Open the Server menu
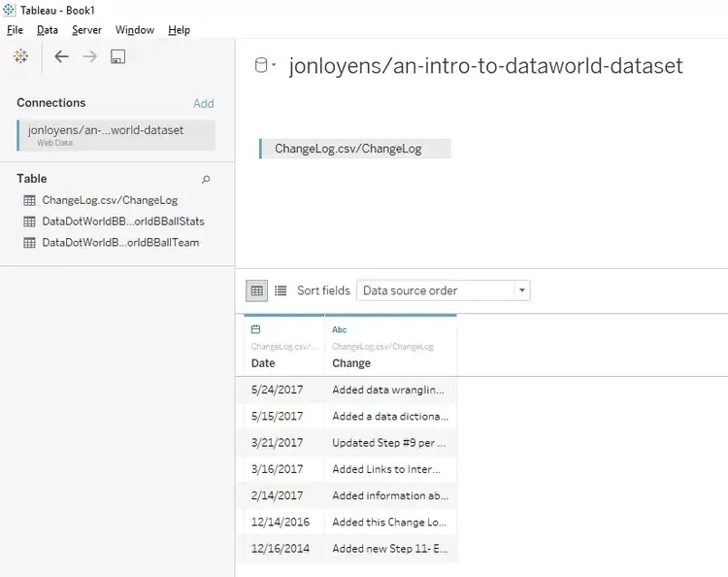Screen dimensions: 728x577 pyautogui.click(x=86, y=30)
